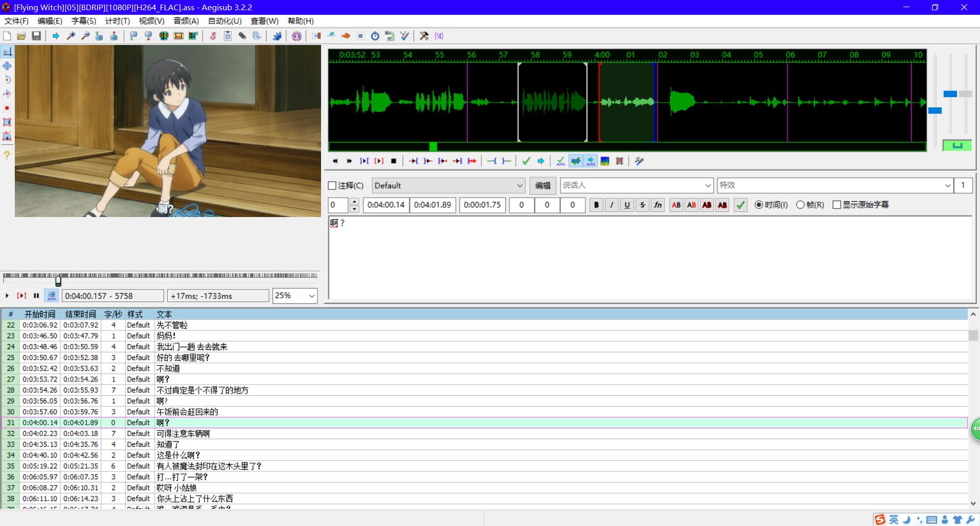Toggle the 注释(C) comment checkbox
The height and width of the screenshot is (526, 980).
[x=332, y=185]
